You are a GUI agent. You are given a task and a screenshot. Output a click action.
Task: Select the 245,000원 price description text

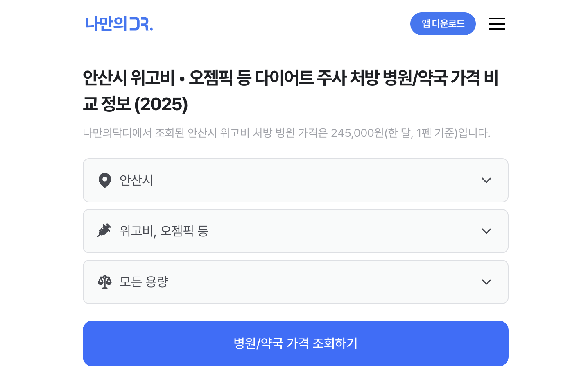pos(286,133)
